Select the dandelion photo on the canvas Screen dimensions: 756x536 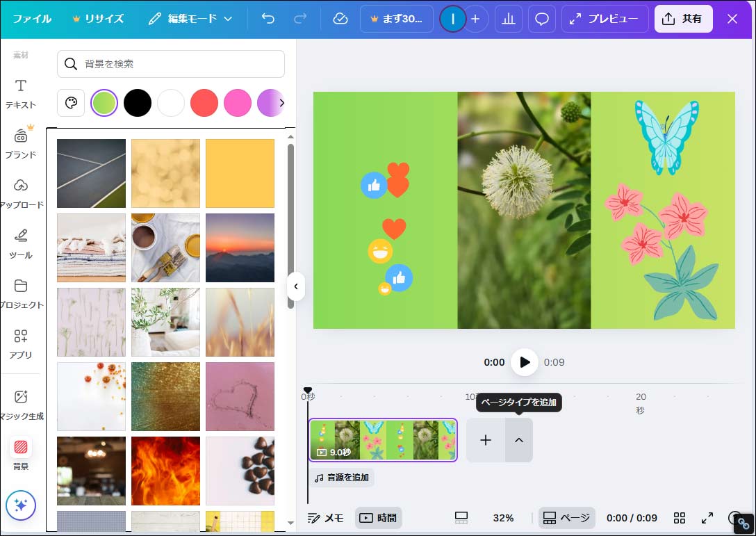click(x=524, y=211)
